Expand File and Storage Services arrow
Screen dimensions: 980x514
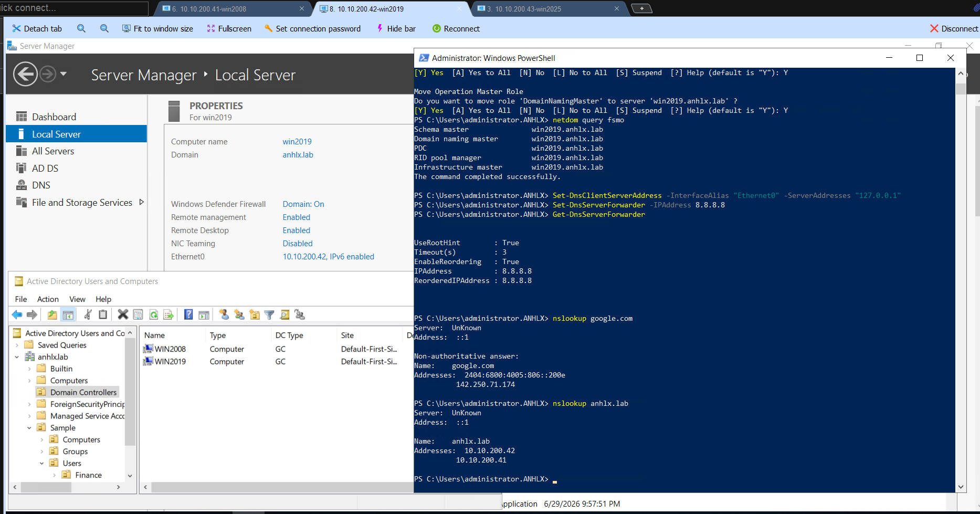(141, 202)
